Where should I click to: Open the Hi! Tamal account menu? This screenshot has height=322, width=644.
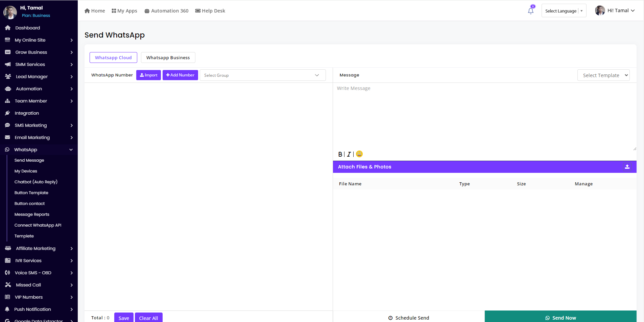[x=615, y=10]
